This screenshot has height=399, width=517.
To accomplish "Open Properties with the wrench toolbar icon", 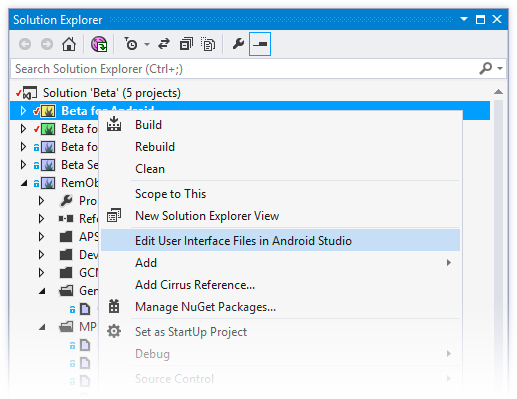I will tap(238, 44).
